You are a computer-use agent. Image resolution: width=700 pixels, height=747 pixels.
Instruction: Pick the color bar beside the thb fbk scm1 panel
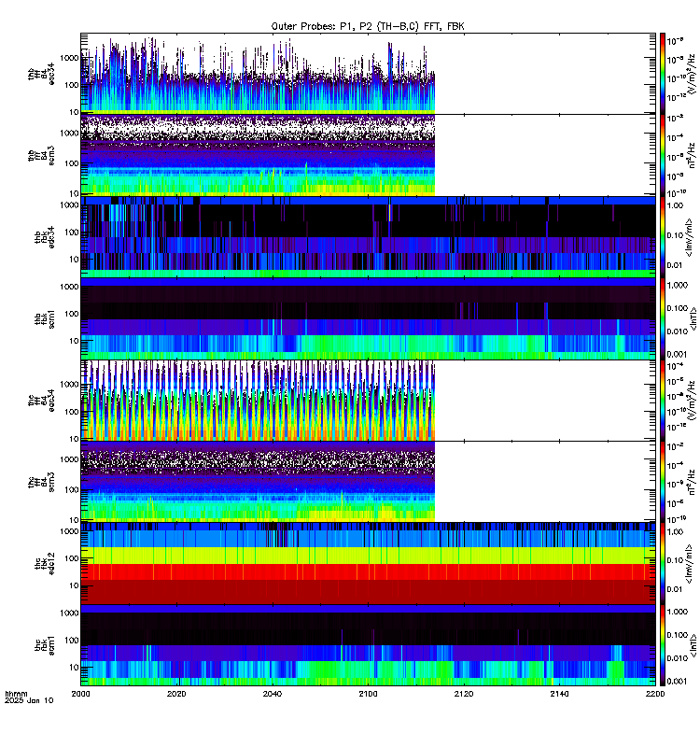[x=663, y=318]
